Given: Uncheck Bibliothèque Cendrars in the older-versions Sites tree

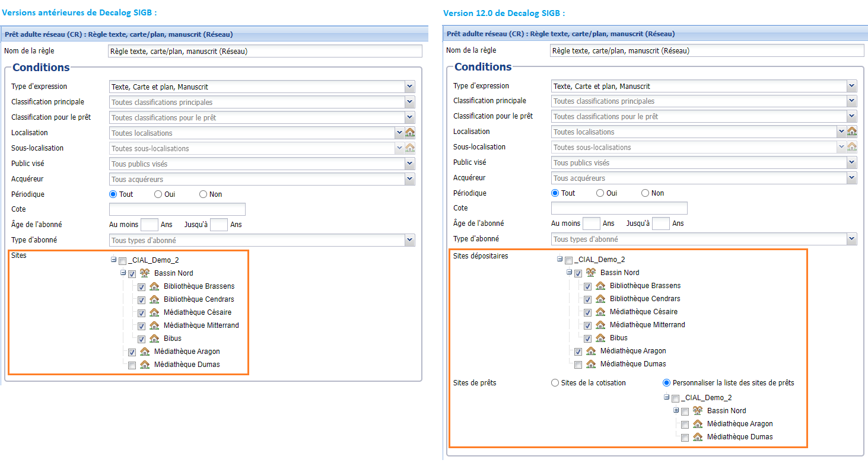Looking at the screenshot, I should click(x=141, y=300).
